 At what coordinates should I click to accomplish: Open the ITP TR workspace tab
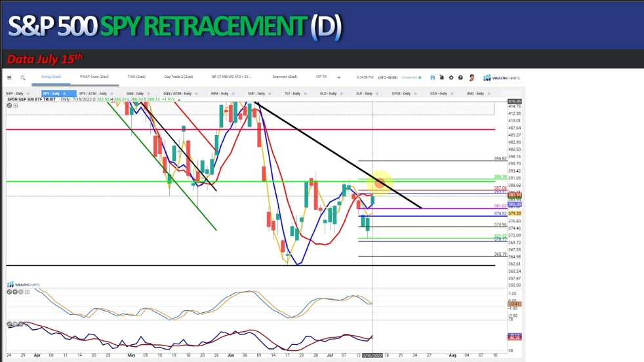pyautogui.click(x=321, y=77)
